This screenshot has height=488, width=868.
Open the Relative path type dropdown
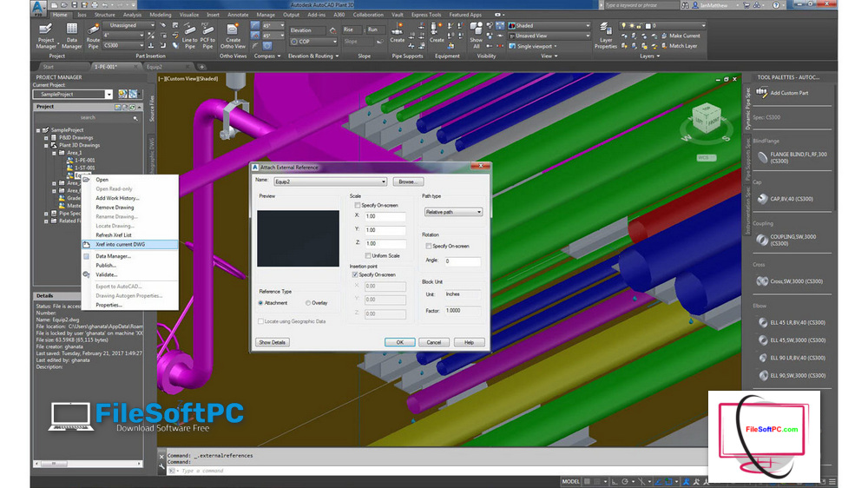click(453, 212)
